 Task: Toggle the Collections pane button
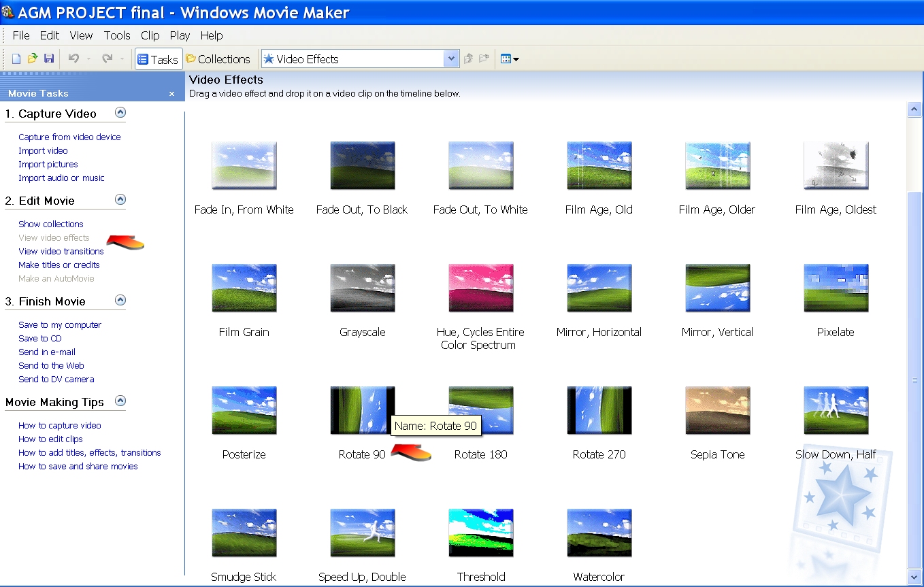point(218,59)
